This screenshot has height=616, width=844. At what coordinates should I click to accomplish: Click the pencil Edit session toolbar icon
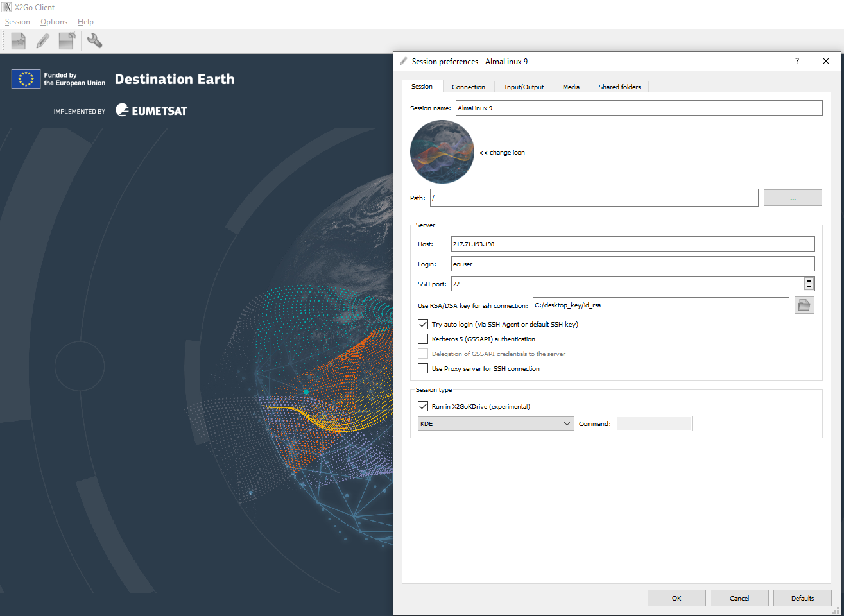point(42,41)
